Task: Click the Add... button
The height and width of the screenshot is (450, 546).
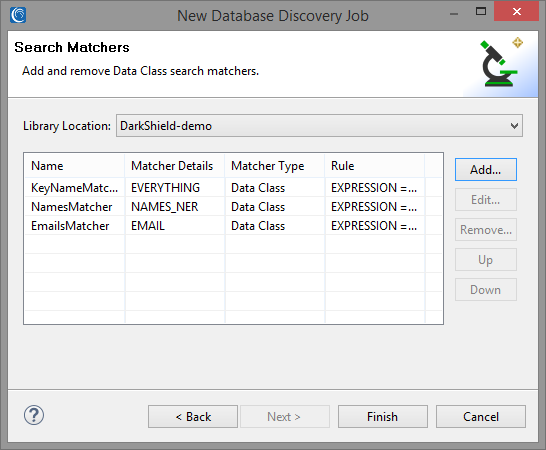Action: point(485,170)
